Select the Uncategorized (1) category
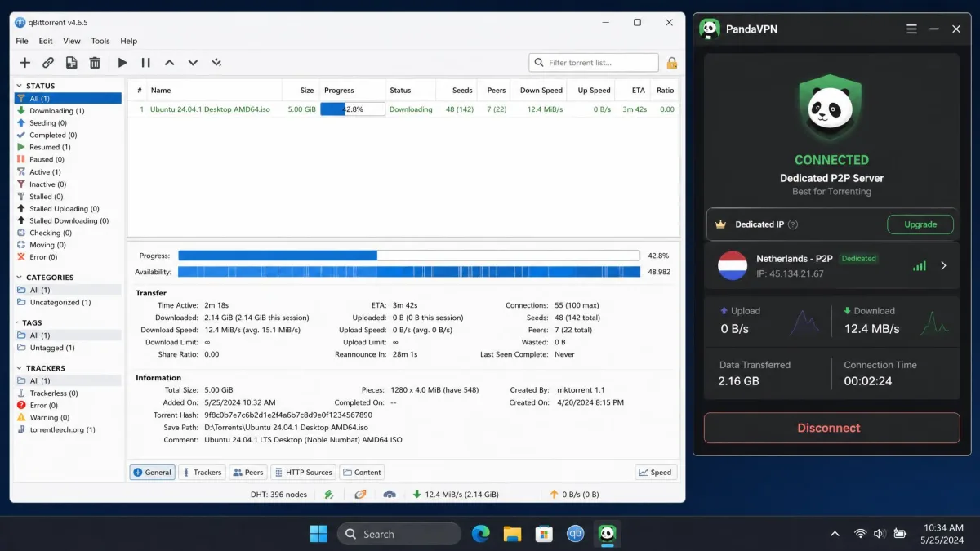980x551 pixels. (x=60, y=302)
